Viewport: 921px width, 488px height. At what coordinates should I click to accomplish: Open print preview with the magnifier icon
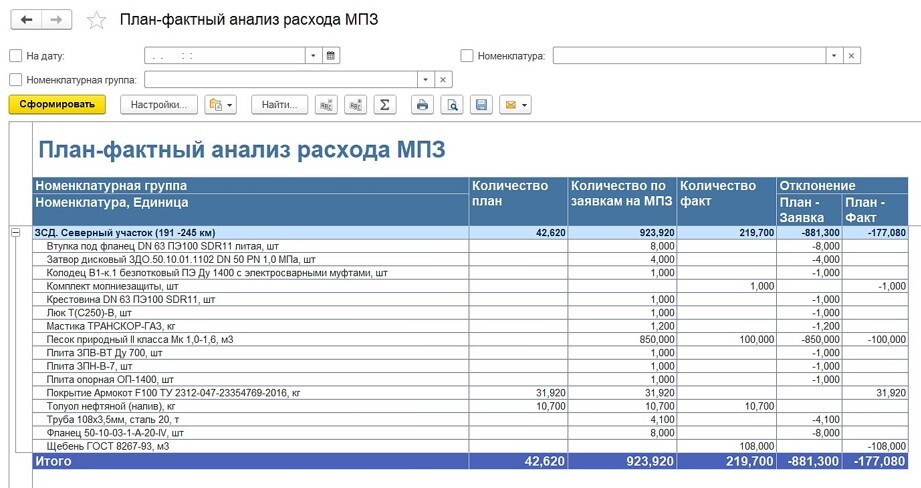coord(452,104)
